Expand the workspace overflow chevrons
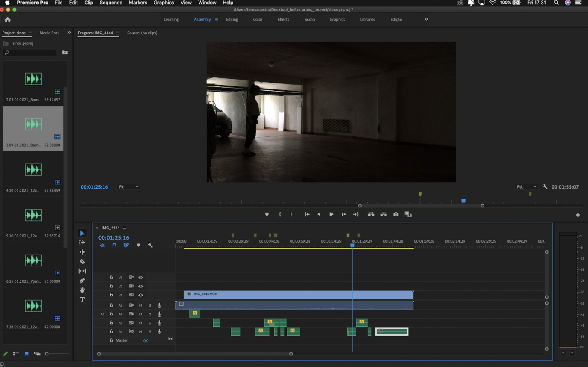 point(426,19)
